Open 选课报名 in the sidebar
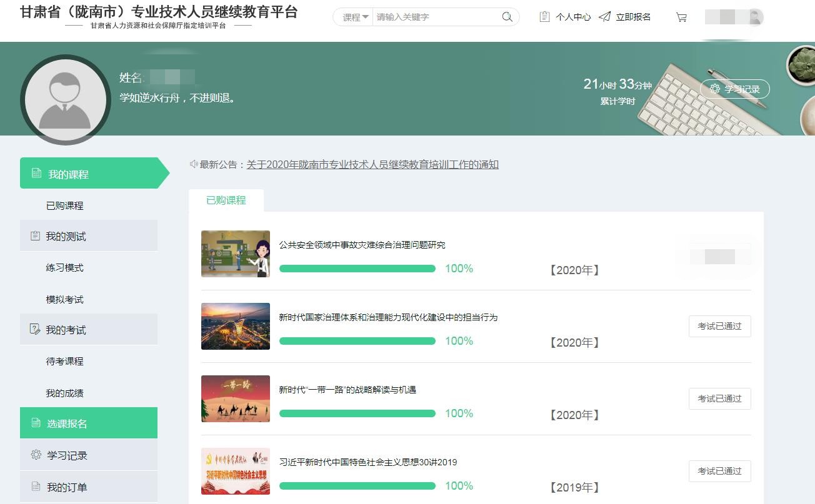 [x=89, y=423]
